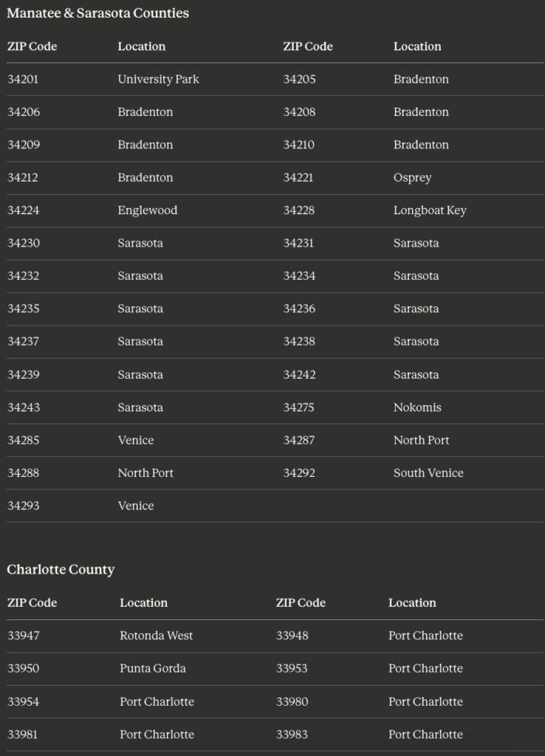545x756 pixels.
Task: Select Punta Gorda location text
Action: (x=153, y=668)
